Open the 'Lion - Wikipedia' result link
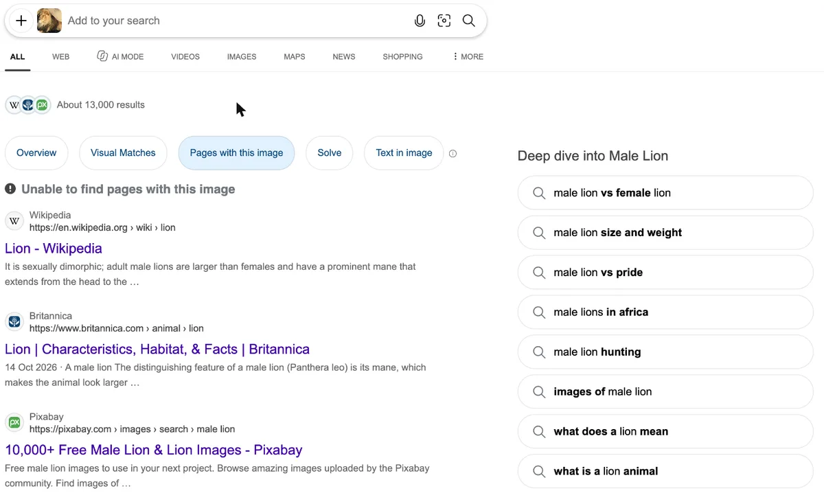The width and height of the screenshot is (824, 504). click(54, 249)
